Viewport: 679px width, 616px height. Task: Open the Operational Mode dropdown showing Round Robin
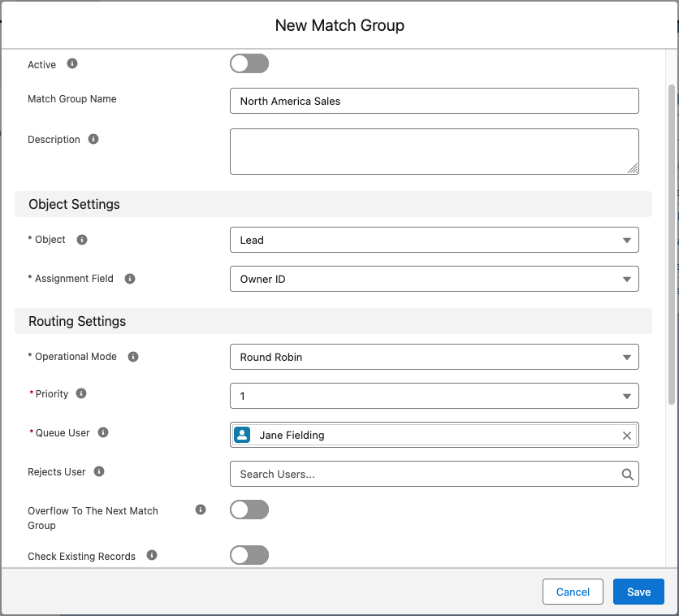point(435,357)
